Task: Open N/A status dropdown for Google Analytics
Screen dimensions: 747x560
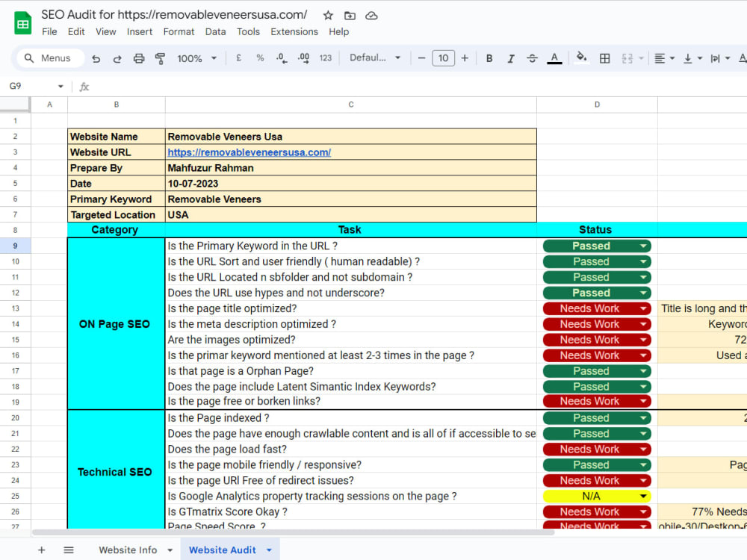Action: click(642, 497)
